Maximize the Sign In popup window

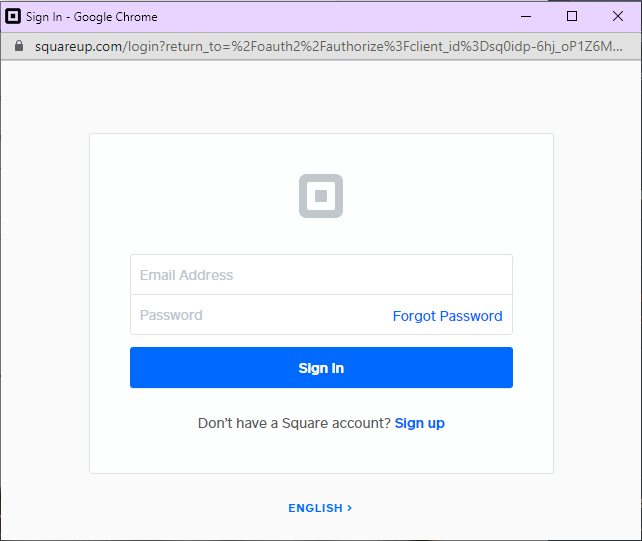(x=572, y=16)
